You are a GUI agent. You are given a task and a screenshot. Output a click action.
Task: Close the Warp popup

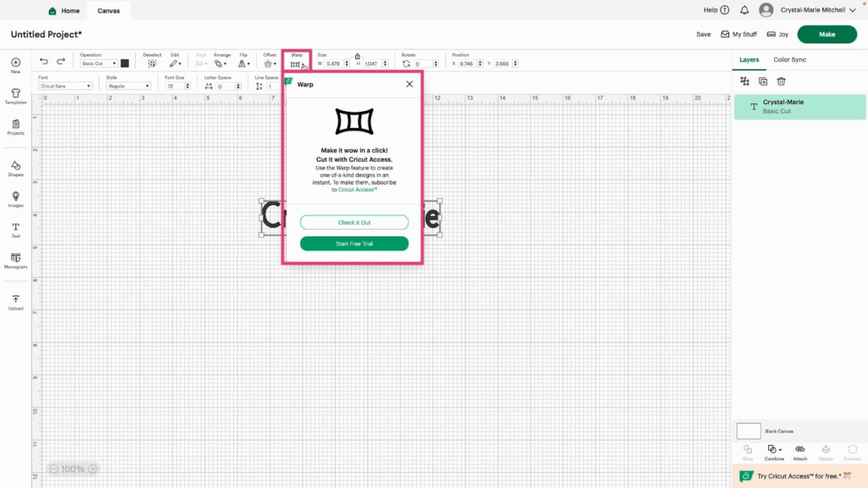coord(409,84)
